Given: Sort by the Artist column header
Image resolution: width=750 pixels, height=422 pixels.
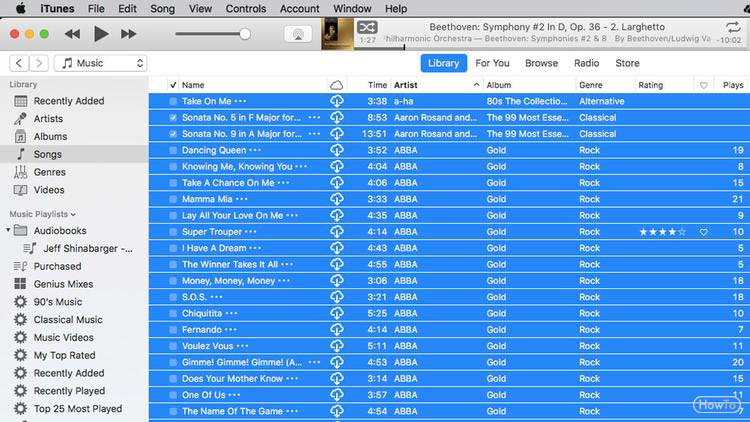Looking at the screenshot, I should click(x=437, y=85).
